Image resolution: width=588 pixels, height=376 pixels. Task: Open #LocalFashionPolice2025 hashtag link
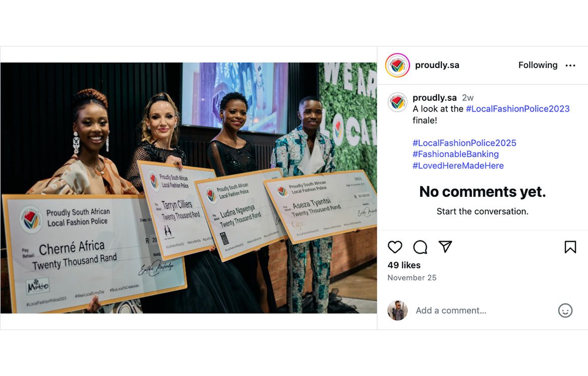pos(464,143)
